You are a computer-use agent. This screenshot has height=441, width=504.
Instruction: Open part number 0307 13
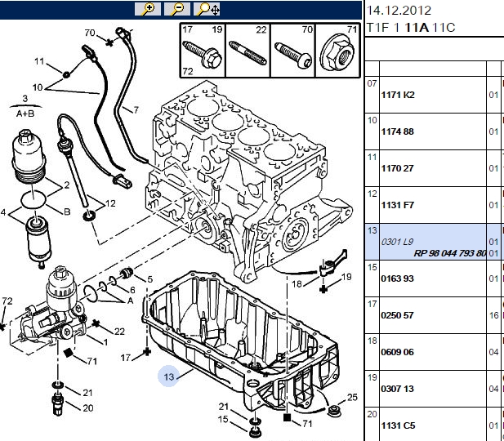pyautogui.click(x=397, y=389)
